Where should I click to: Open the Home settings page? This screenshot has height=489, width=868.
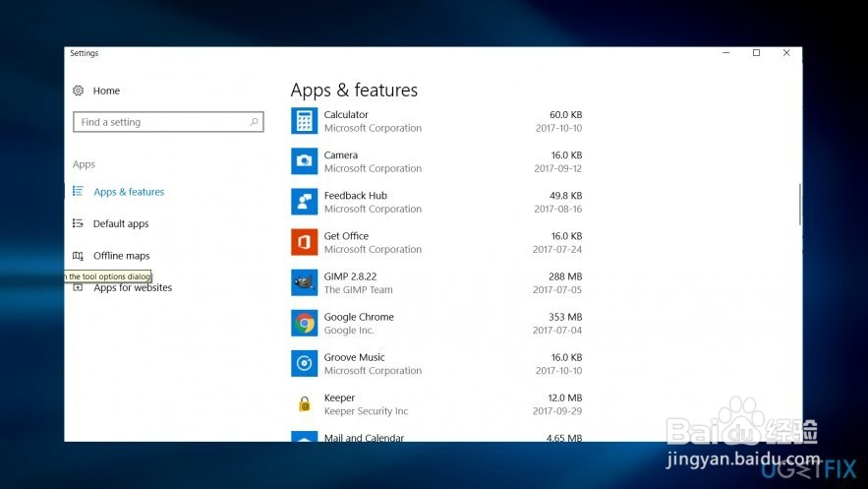tap(106, 91)
